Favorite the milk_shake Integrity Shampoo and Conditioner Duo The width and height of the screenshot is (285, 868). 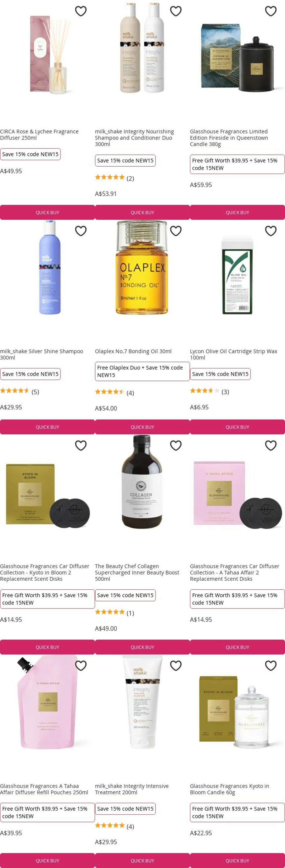(176, 11)
